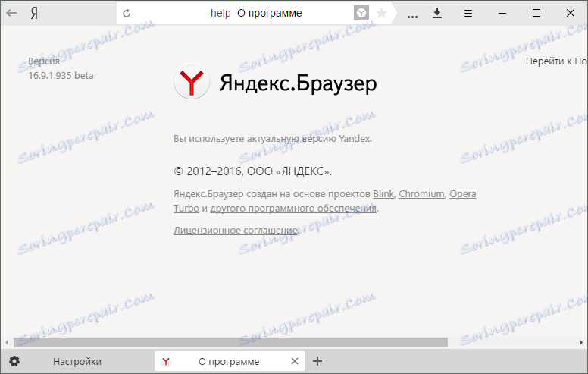588x374 pixels.
Task: Click the Перейти к link at right
Action: point(556,61)
